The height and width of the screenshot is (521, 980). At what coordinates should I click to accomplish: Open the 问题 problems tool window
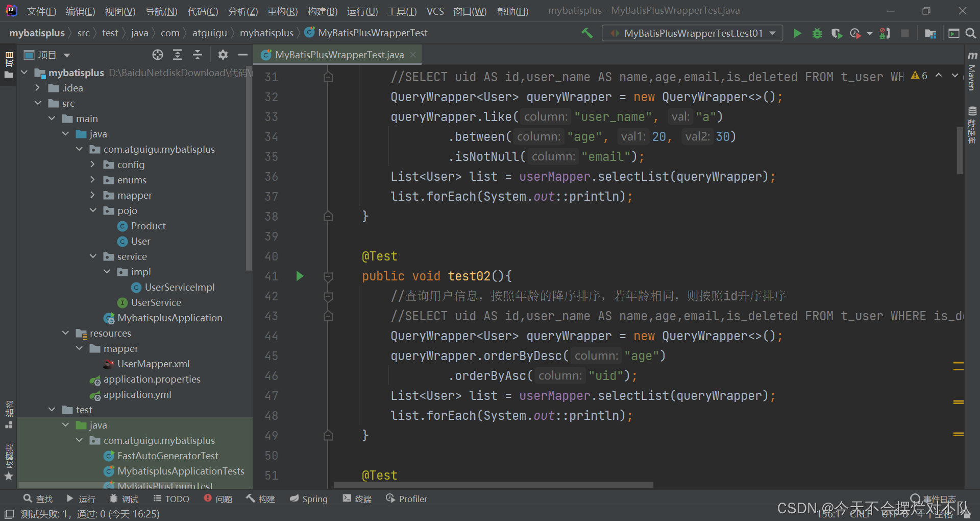tap(218, 499)
